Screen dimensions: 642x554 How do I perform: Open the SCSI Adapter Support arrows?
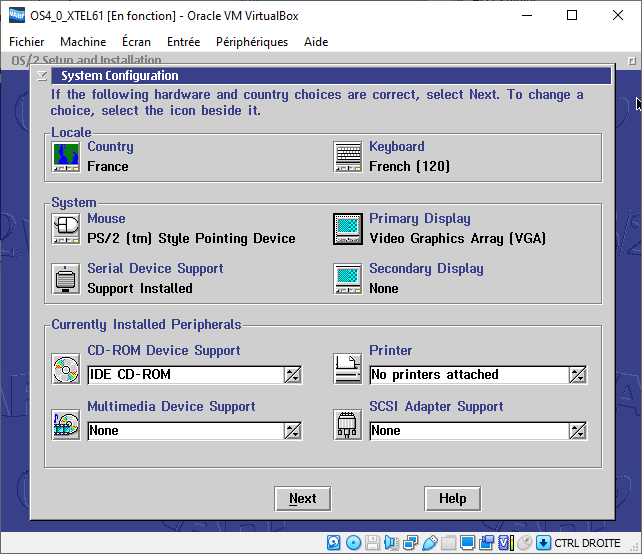tap(577, 431)
